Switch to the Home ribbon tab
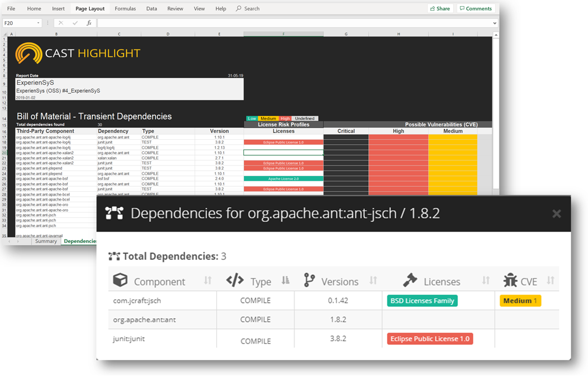The image size is (588, 378). (34, 9)
